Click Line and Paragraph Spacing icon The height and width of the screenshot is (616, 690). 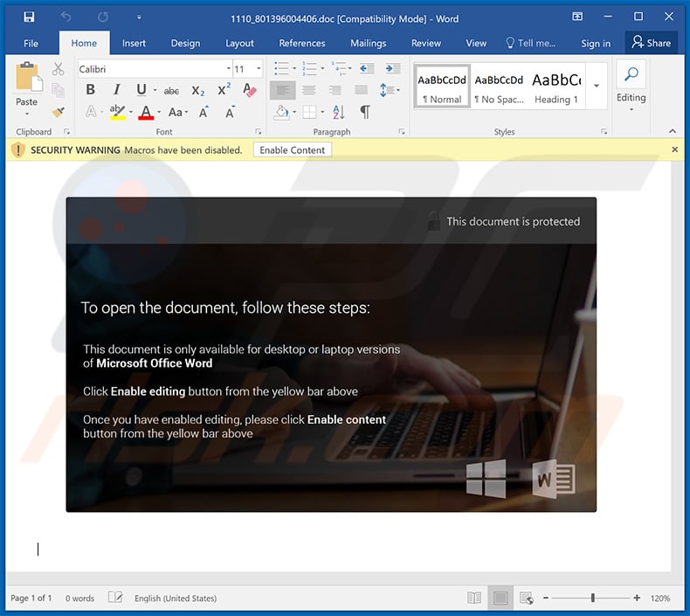tap(387, 90)
